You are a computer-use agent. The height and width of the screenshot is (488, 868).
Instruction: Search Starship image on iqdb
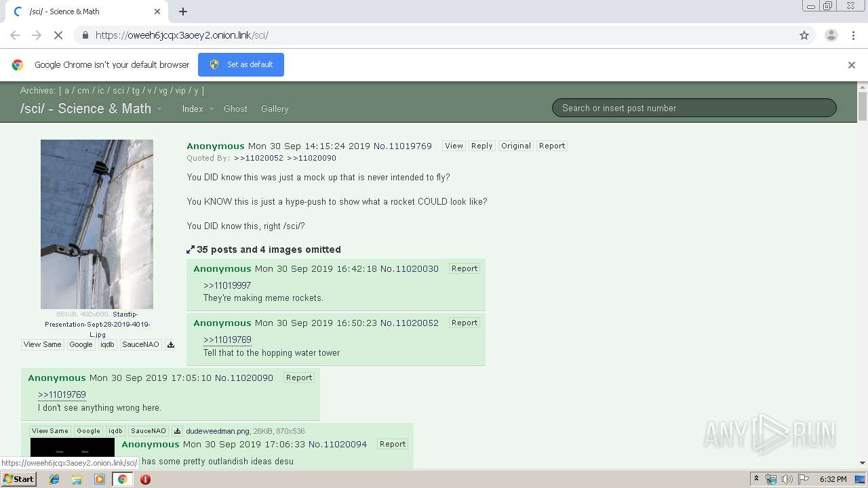click(x=107, y=344)
